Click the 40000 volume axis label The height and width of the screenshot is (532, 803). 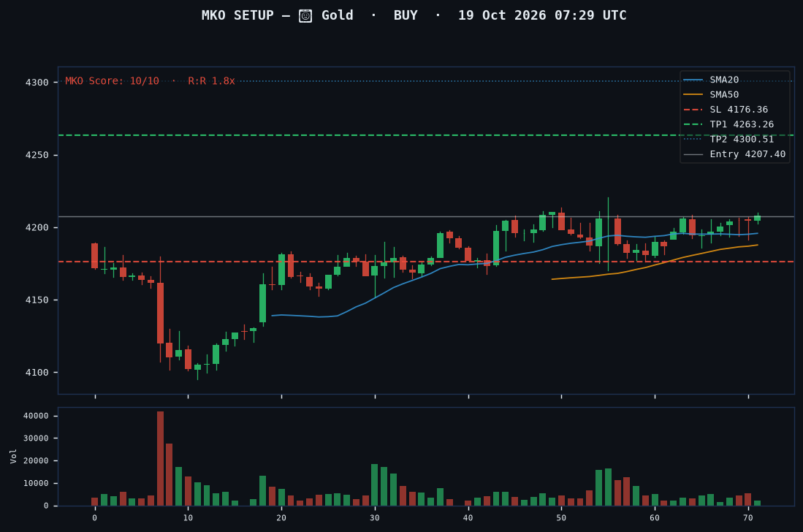pyautogui.click(x=36, y=416)
